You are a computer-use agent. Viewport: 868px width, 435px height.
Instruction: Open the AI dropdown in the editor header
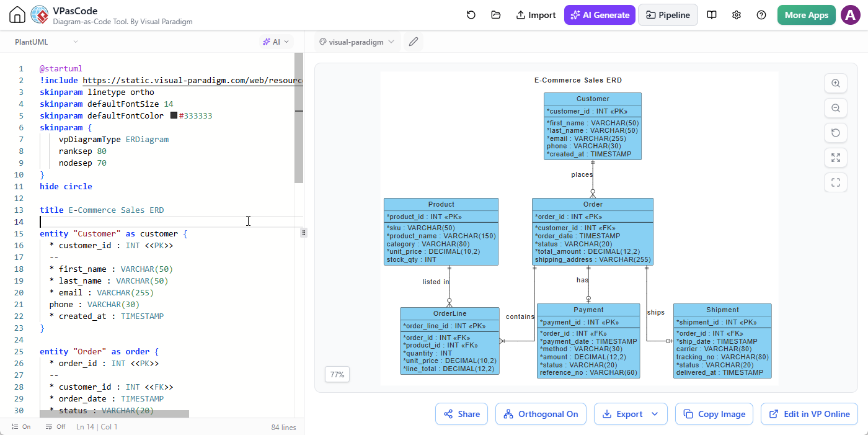pyautogui.click(x=276, y=42)
